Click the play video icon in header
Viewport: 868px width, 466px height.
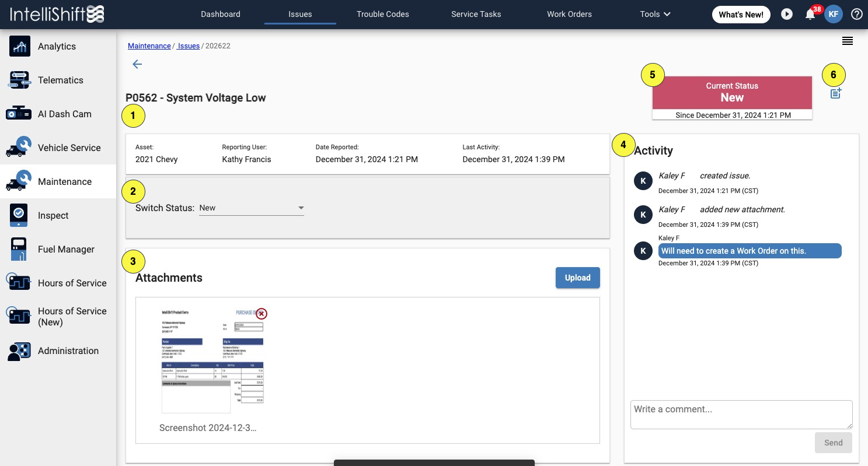click(x=787, y=14)
